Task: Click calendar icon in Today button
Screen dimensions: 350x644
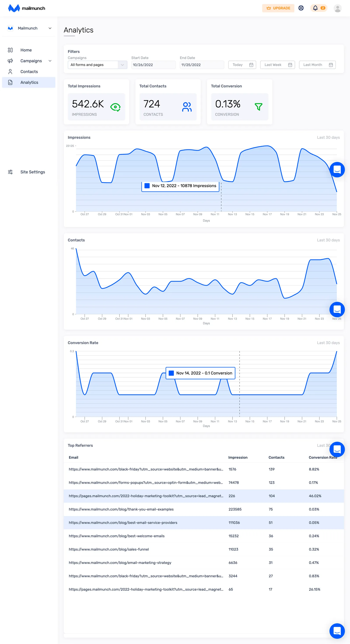Action: tap(251, 65)
